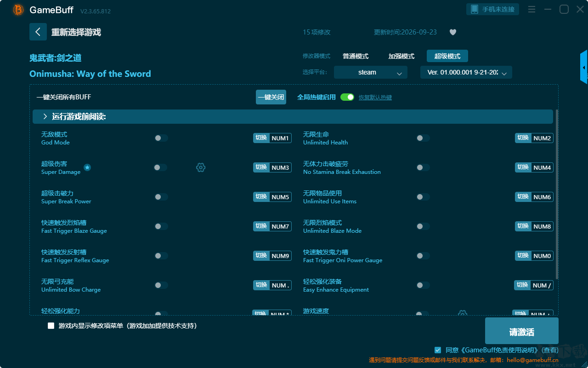This screenshot has width=588, height=368.
Task: Open Super Damage gear settings
Action: (x=201, y=167)
